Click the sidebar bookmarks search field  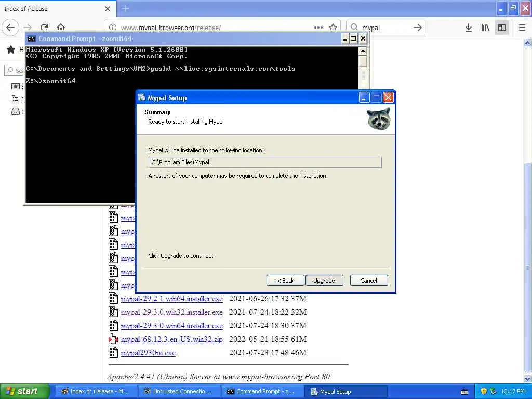click(x=14, y=70)
